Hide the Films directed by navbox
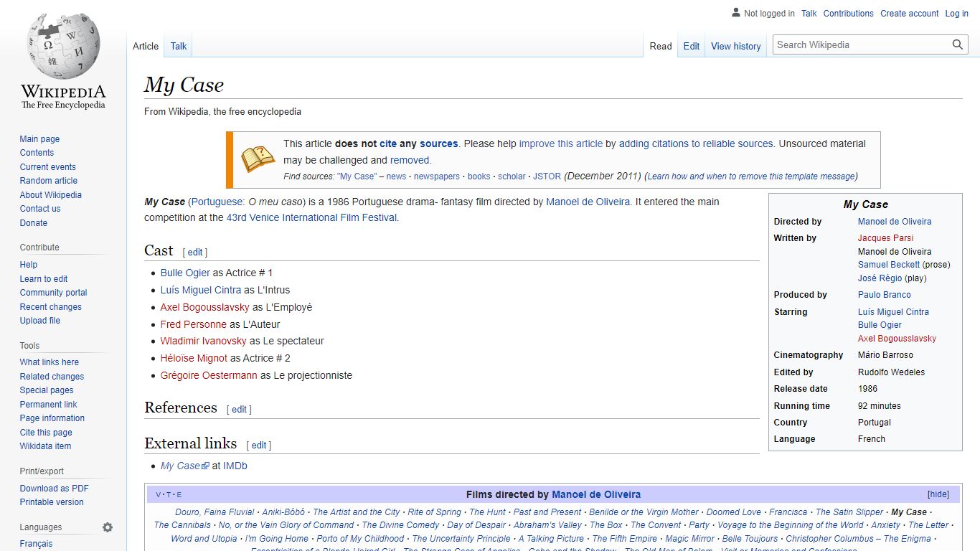980x551 pixels. 938,494
